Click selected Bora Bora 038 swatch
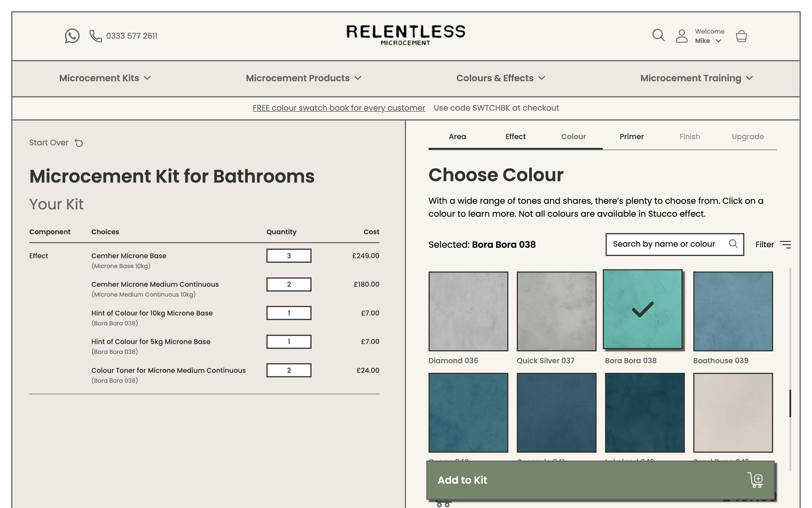 pyautogui.click(x=643, y=309)
